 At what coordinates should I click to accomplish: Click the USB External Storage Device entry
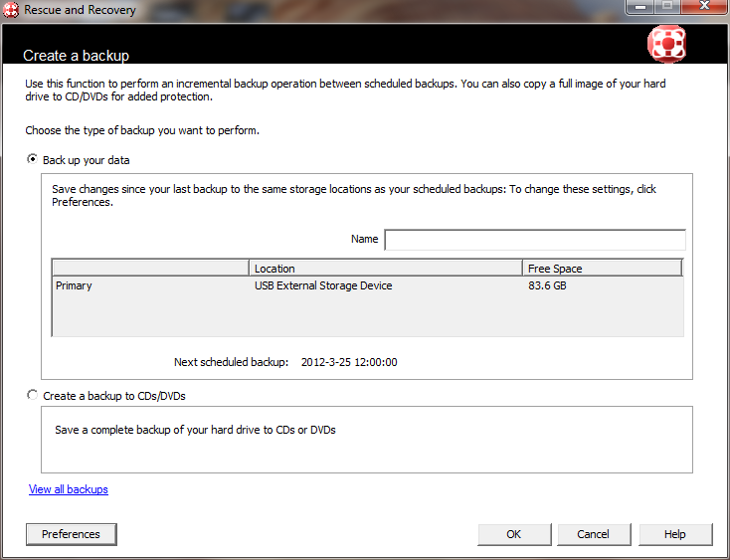click(323, 286)
